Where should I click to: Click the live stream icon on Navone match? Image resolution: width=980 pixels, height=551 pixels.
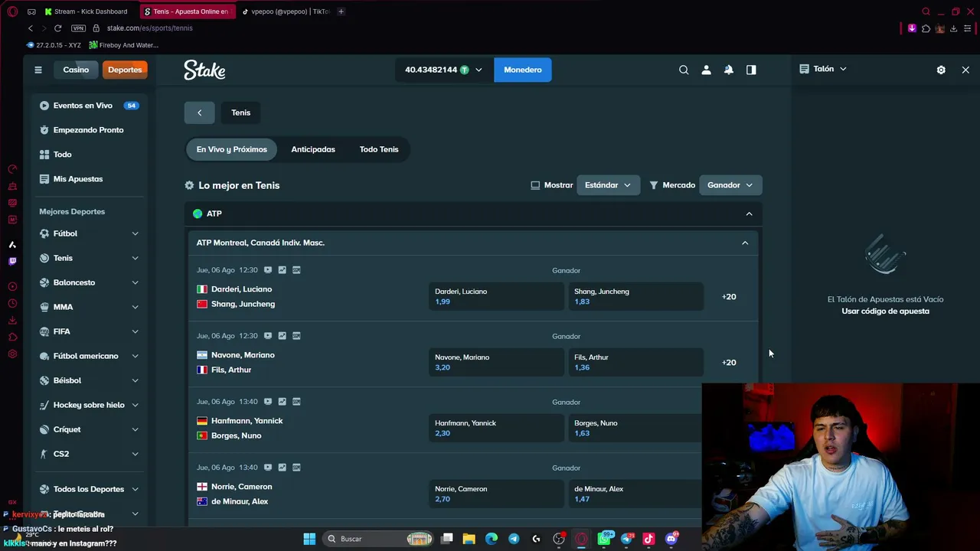[x=268, y=336]
